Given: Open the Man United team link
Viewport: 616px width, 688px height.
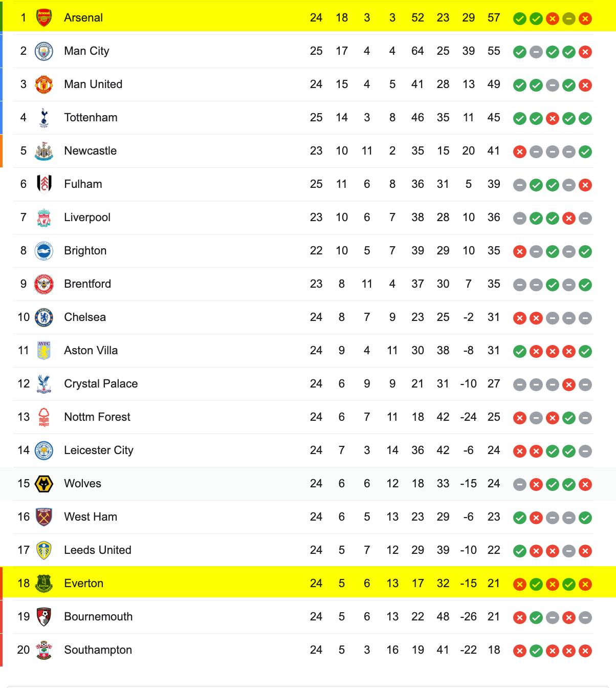Looking at the screenshot, I should pos(93,84).
